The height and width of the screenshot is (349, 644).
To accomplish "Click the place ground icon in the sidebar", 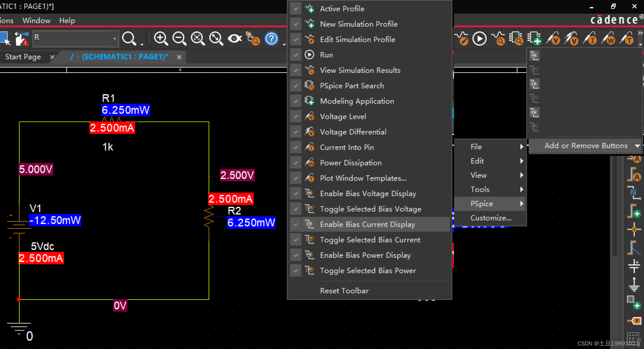I will coord(634,284).
